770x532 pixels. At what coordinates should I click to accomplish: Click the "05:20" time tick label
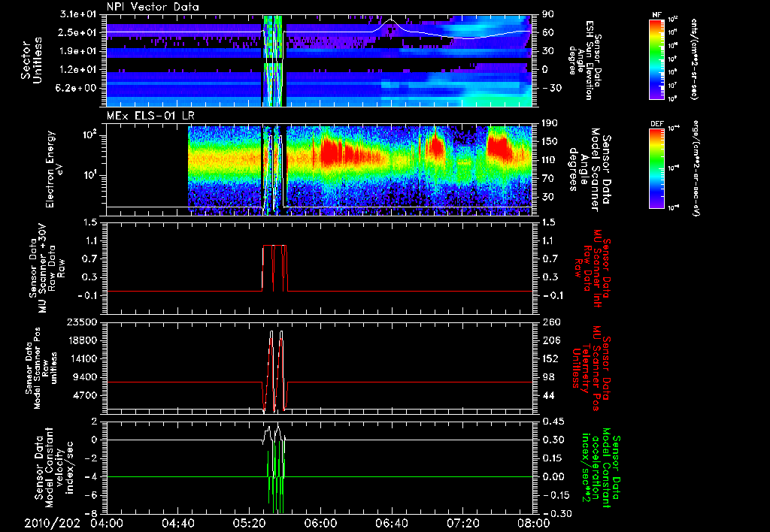(249, 523)
